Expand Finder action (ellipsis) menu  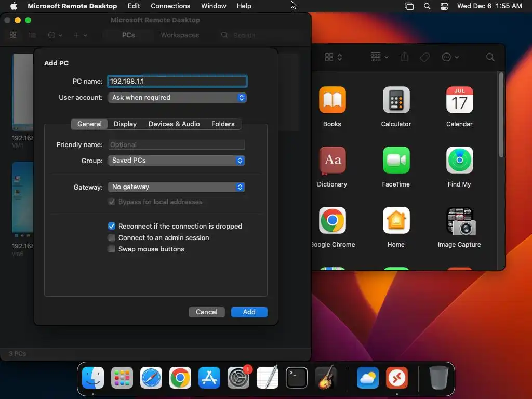pyautogui.click(x=450, y=57)
